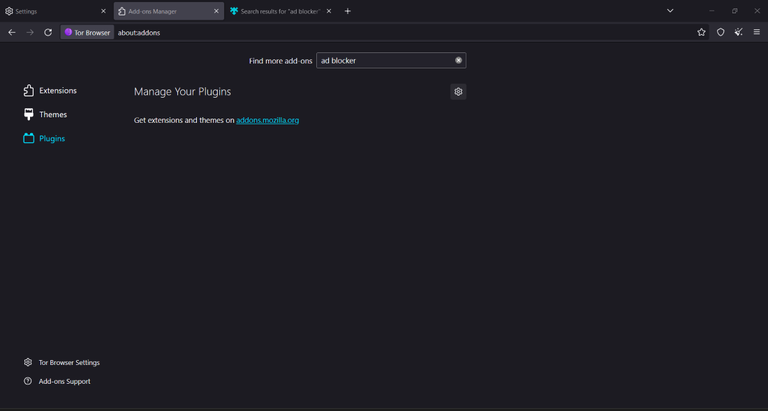Image resolution: width=768 pixels, height=411 pixels.
Task: Bookmark this page with the star
Action: [701, 32]
